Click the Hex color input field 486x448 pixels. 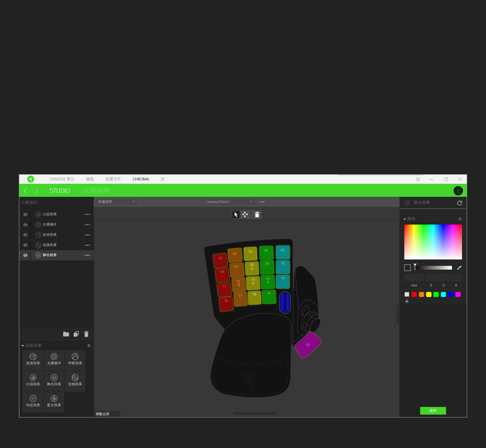(414, 277)
